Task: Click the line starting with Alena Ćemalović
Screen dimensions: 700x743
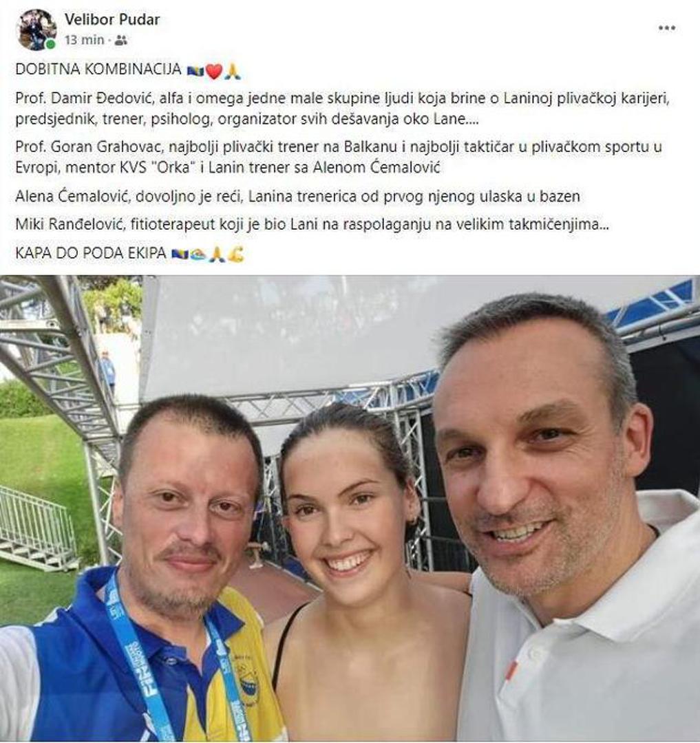Action: (297, 196)
